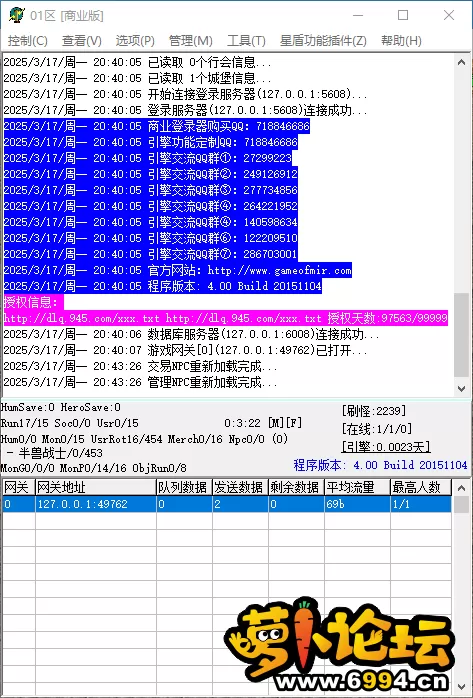Viewport: 473px width, 698px height.
Task: Click the log line 引擎功能定制QQ: 718846686
Action: pos(150,142)
